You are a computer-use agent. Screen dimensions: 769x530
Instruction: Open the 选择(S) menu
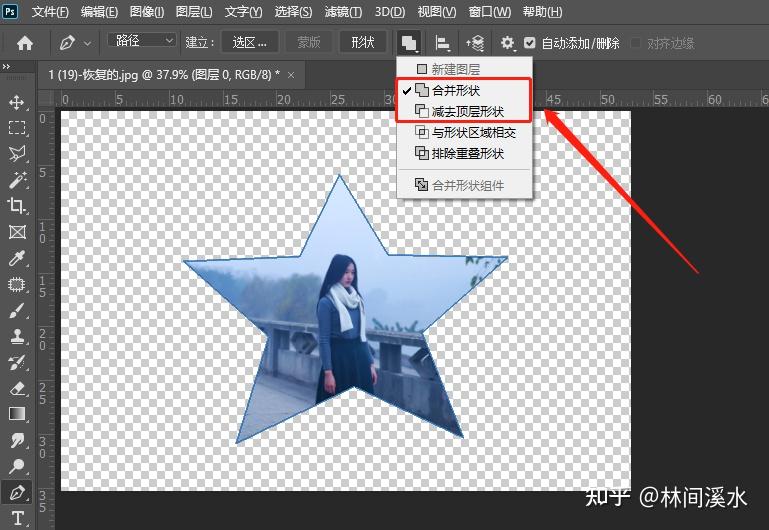coord(293,12)
